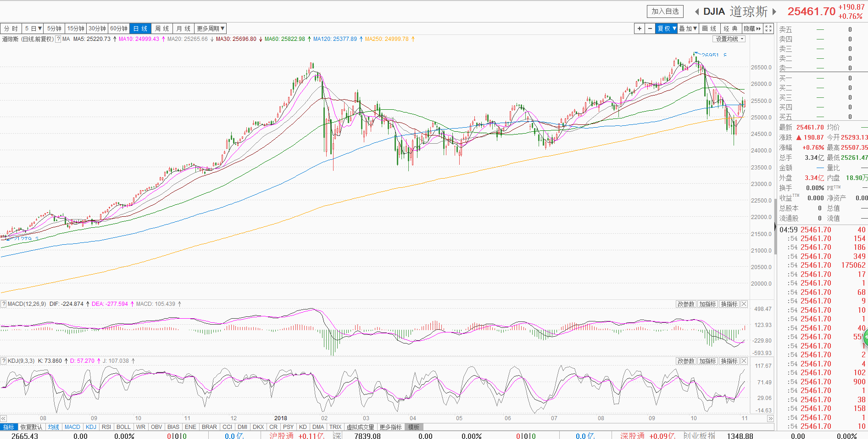Toggle BIAS indicator

[x=173, y=427]
